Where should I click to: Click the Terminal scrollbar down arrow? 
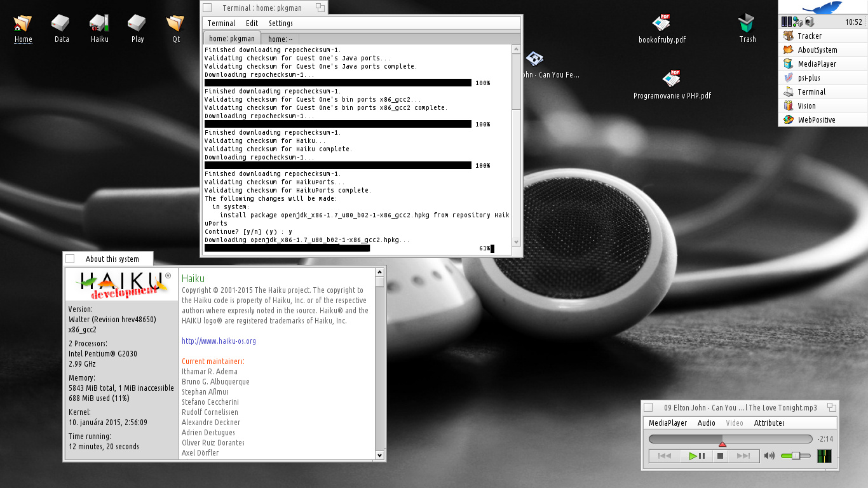click(516, 242)
